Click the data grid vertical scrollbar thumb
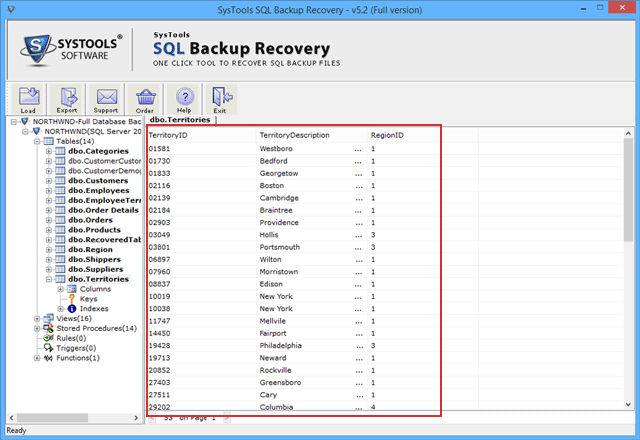Viewport: 640px width, 440px height. coord(628,190)
